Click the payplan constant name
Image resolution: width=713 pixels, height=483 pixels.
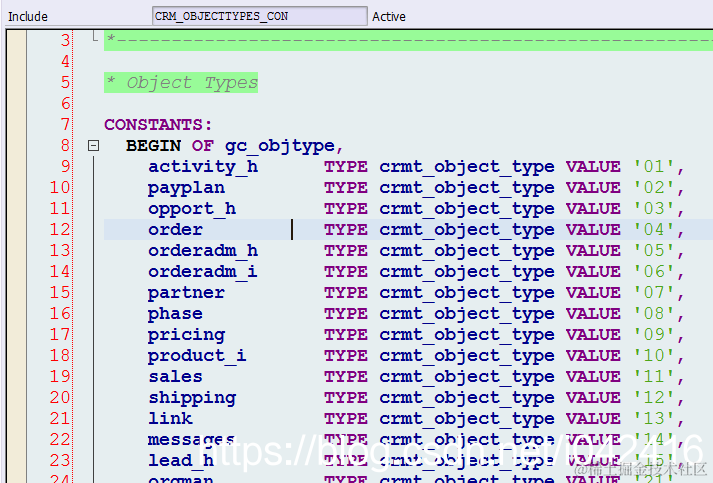pos(186,188)
